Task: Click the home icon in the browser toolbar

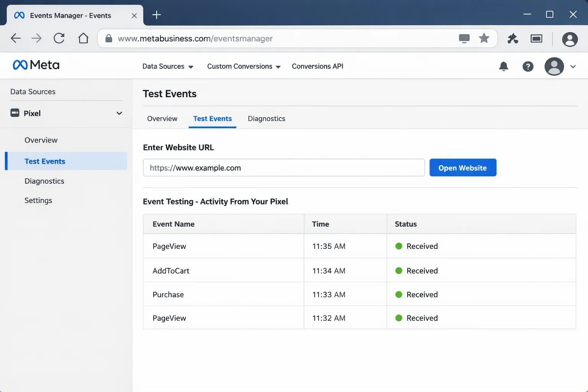Action: pyautogui.click(x=83, y=38)
